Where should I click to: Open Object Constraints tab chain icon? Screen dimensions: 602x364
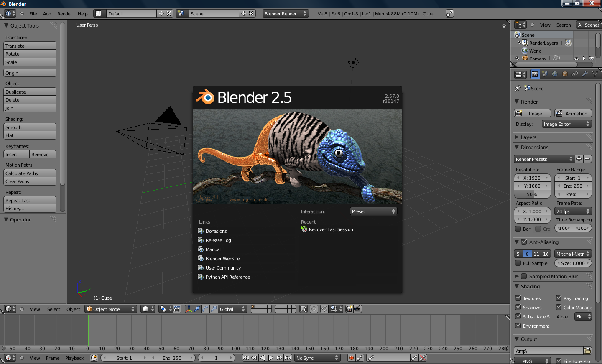[575, 74]
